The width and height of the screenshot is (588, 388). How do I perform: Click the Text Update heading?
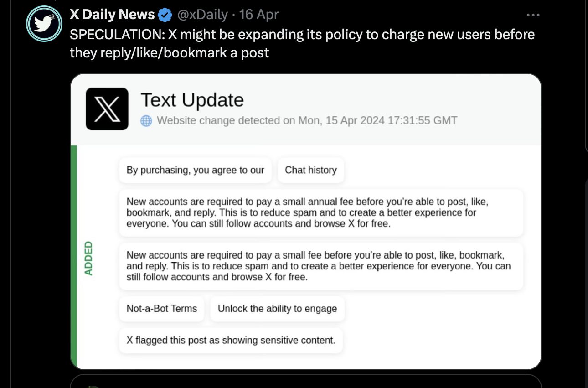[x=192, y=100]
